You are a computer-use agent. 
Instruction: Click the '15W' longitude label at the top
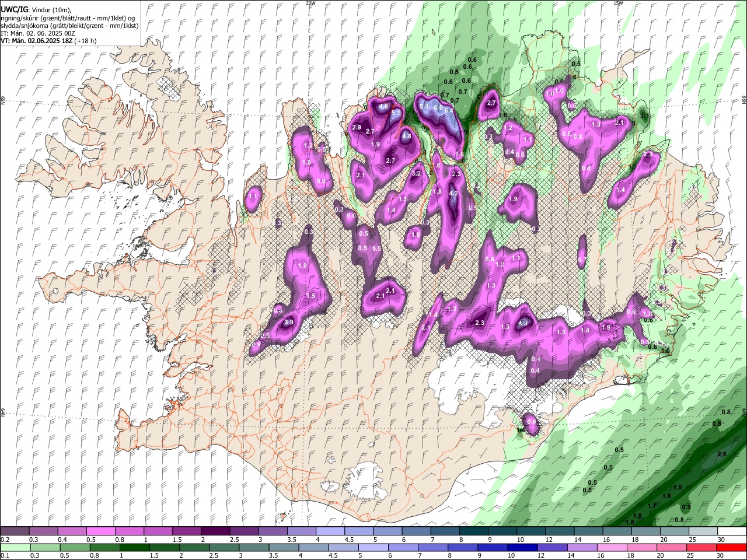pyautogui.click(x=618, y=2)
